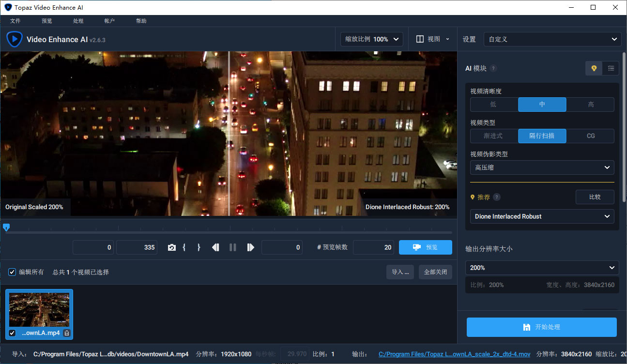Screen dimensions: 627x364
Task: Step forward to the next frame
Action: point(250,247)
